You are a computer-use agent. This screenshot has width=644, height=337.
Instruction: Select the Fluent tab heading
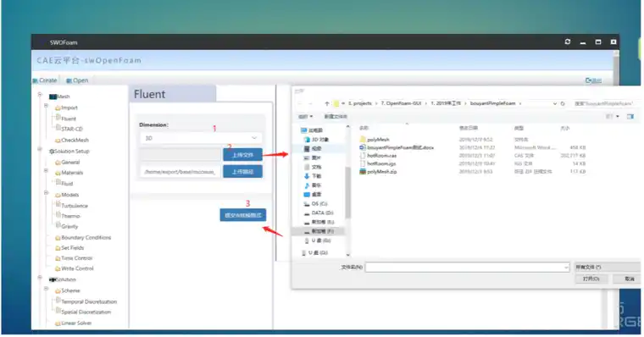pyautogui.click(x=149, y=94)
